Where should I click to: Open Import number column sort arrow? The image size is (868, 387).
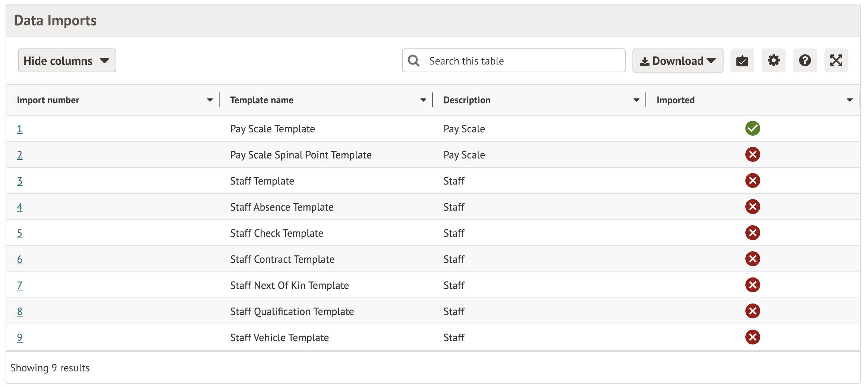pyautogui.click(x=210, y=100)
